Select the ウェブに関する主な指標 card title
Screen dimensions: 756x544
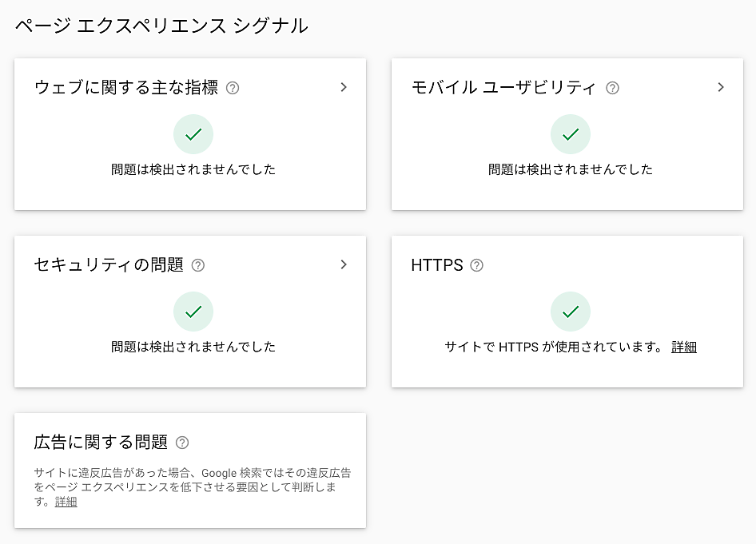[x=126, y=88]
